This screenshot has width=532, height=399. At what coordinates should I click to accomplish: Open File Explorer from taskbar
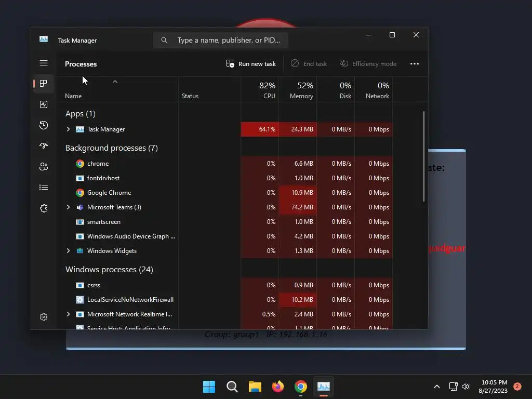pyautogui.click(x=255, y=387)
